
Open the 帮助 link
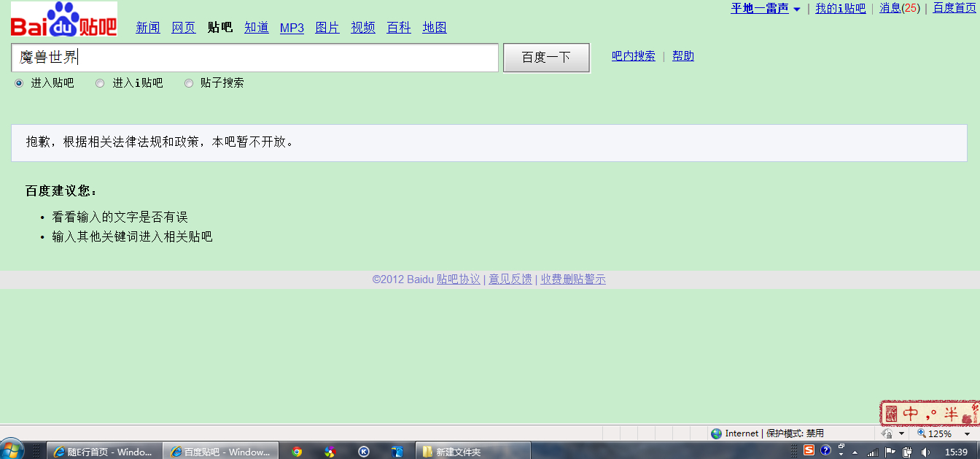[683, 56]
